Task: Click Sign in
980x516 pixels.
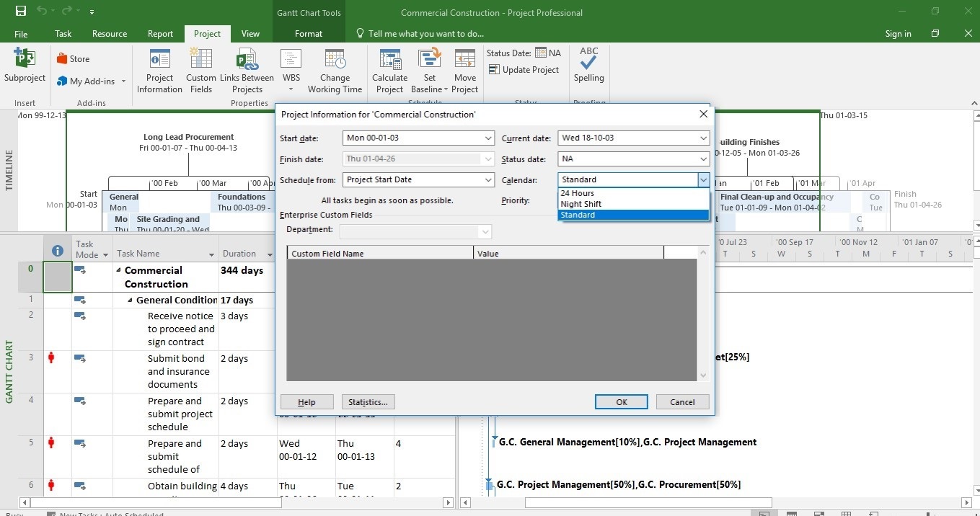Action: point(898,34)
